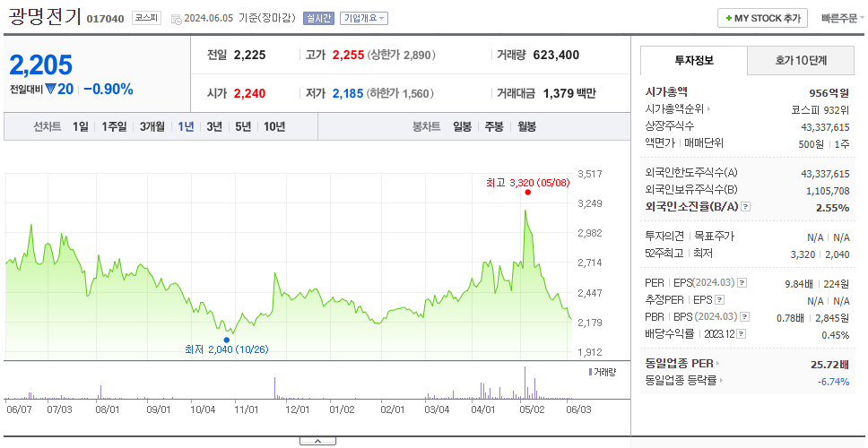
Task: Click the calendar icon beside 2024.06.05
Action: 176,19
